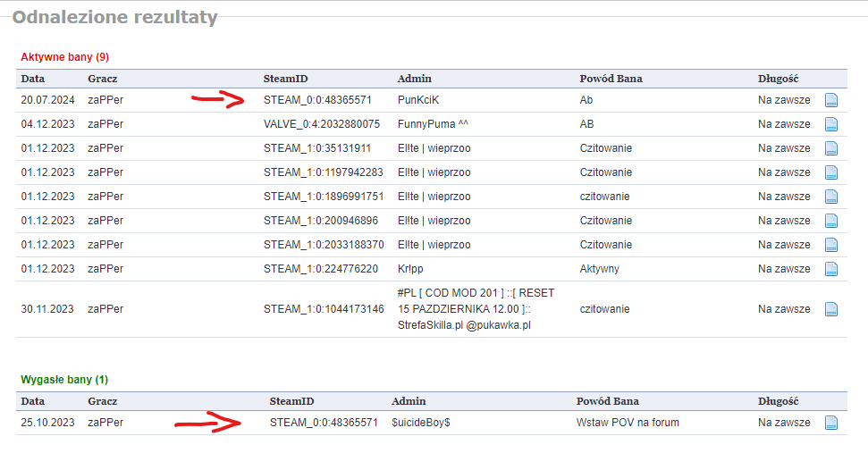Select SteamID STEAM_1:0:224776220

(x=321, y=268)
